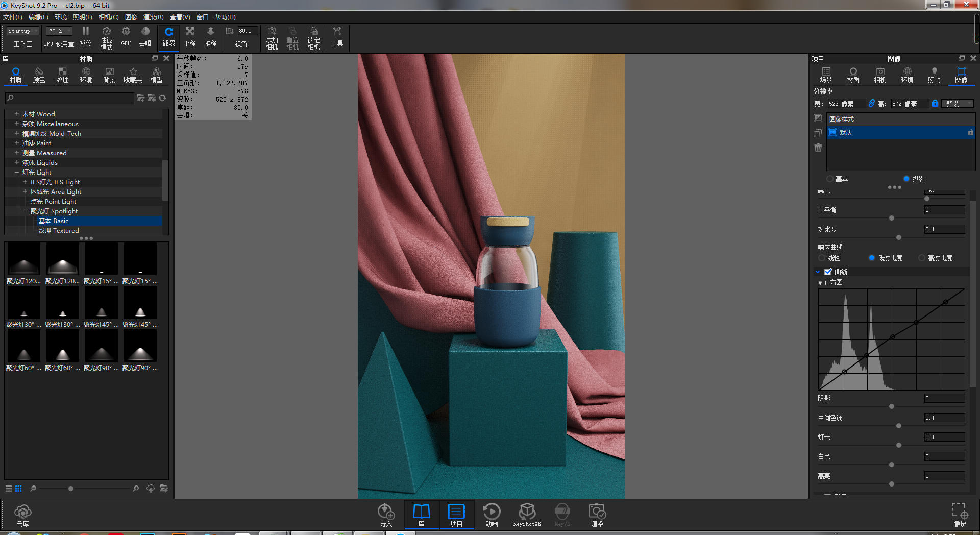The height and width of the screenshot is (535, 980).
Task: Click the 添加相机 add camera icon
Action: pos(272,37)
